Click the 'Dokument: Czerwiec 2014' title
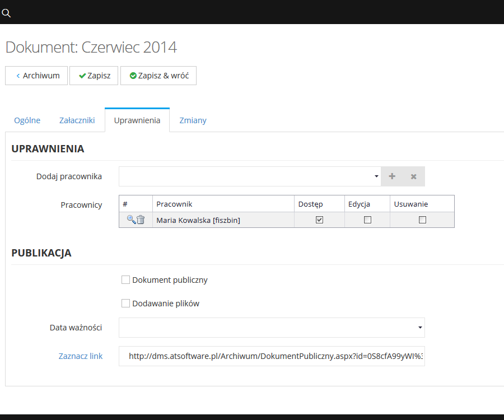 pos(91,47)
